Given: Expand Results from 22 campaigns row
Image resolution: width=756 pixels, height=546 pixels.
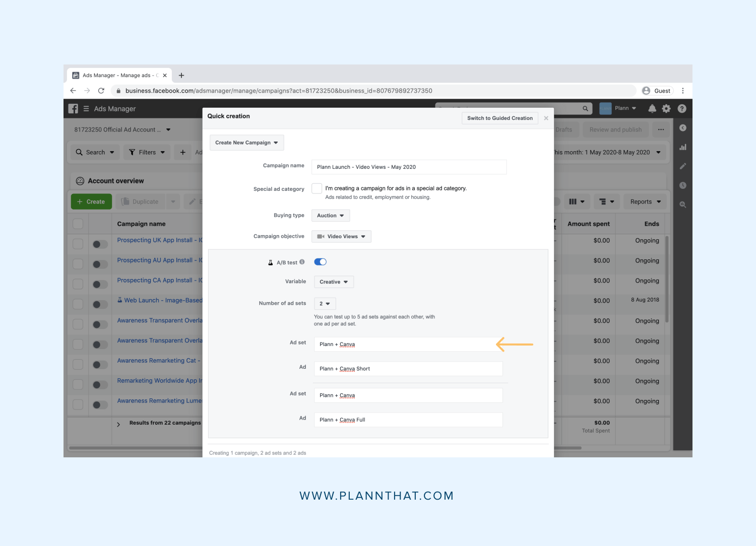Looking at the screenshot, I should 118,425.
